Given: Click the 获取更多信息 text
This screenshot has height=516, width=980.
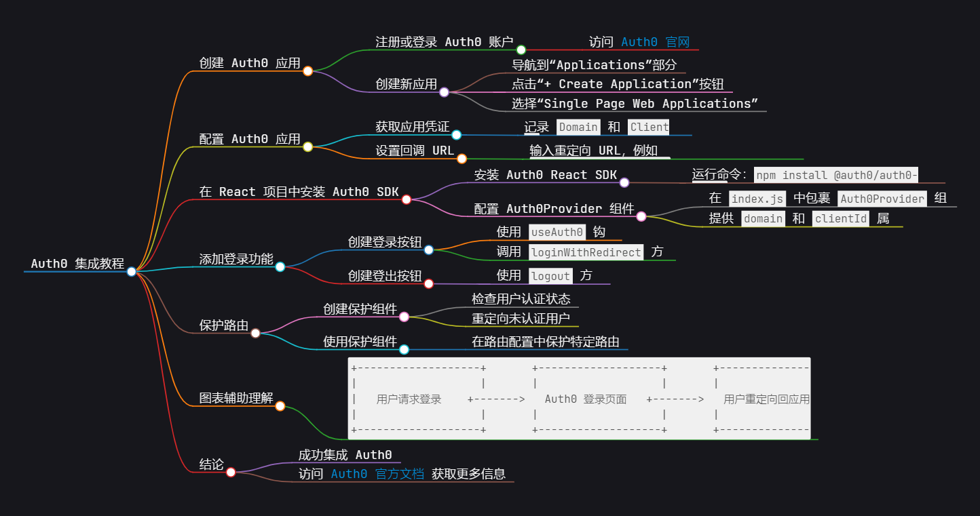Looking at the screenshot, I should pyautogui.click(x=469, y=474).
